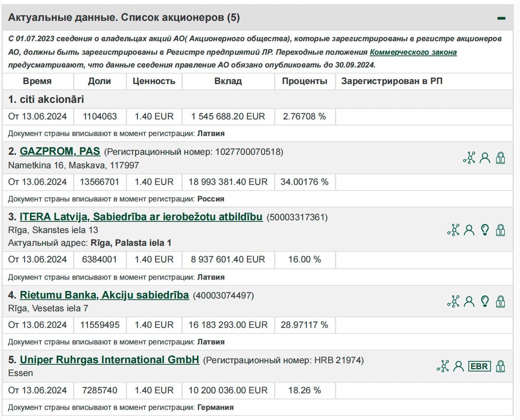Select the padlock icon for ITERA Latvija
The width and height of the screenshot is (520, 420).
tap(501, 229)
